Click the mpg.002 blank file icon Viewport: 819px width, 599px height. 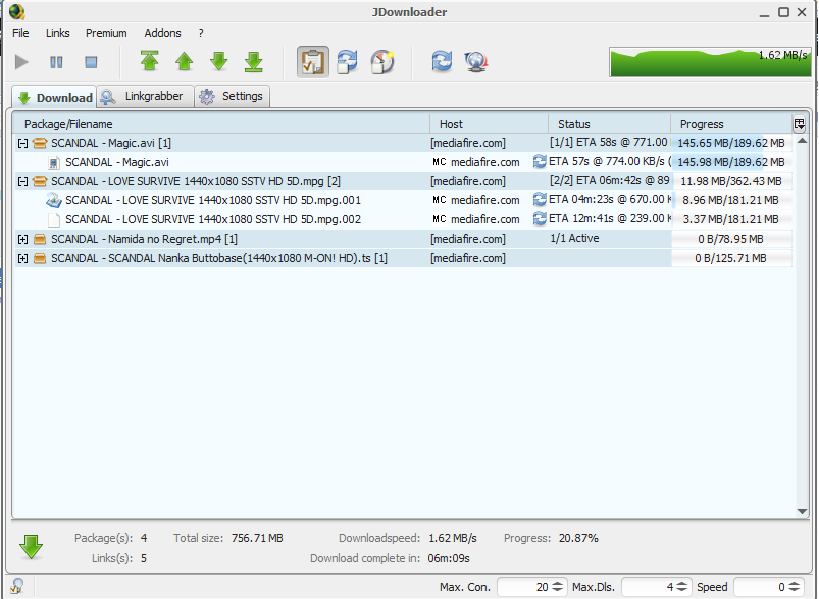(x=54, y=219)
